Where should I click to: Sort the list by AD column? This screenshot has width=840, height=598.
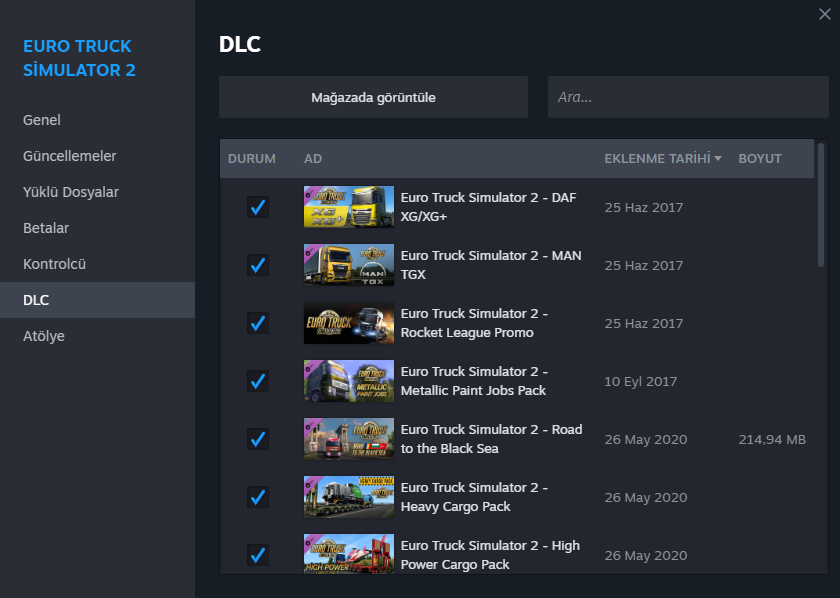313,159
